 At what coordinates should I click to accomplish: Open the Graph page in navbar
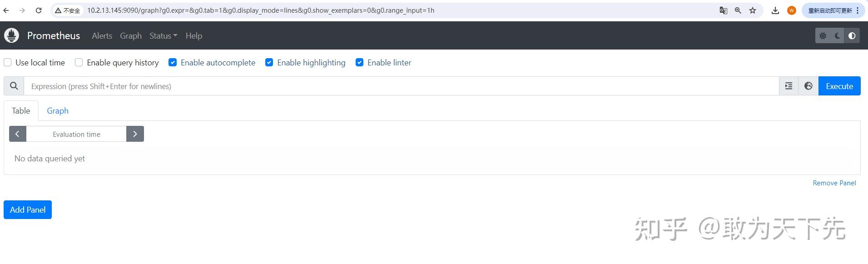pyautogui.click(x=131, y=36)
